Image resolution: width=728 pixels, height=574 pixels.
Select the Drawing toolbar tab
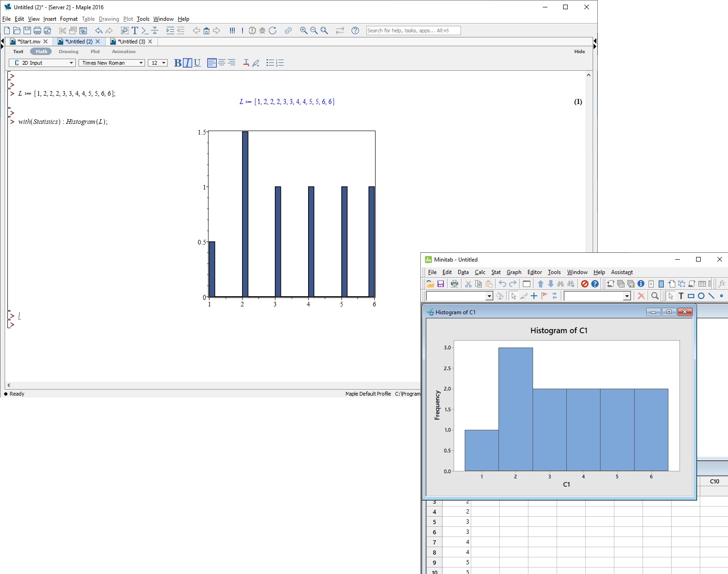68,52
